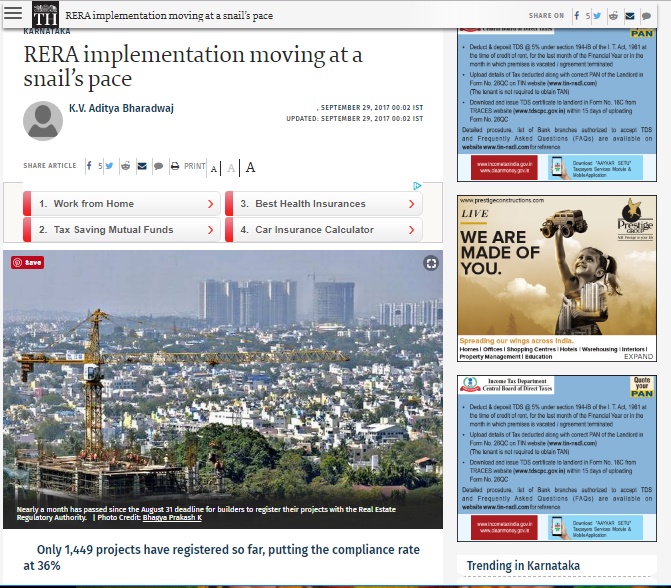Viewport: 671px width, 588px height.
Task: Open the Prestige 'We Are Made Of You' ad
Action: (x=557, y=278)
